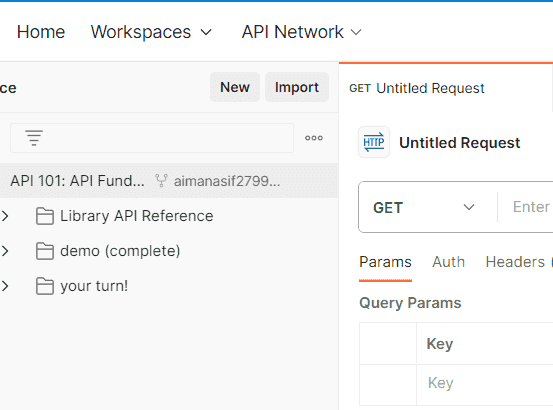The height and width of the screenshot is (410, 553).
Task: Expand the demo (complete) folder chevron
Action: 5,251
